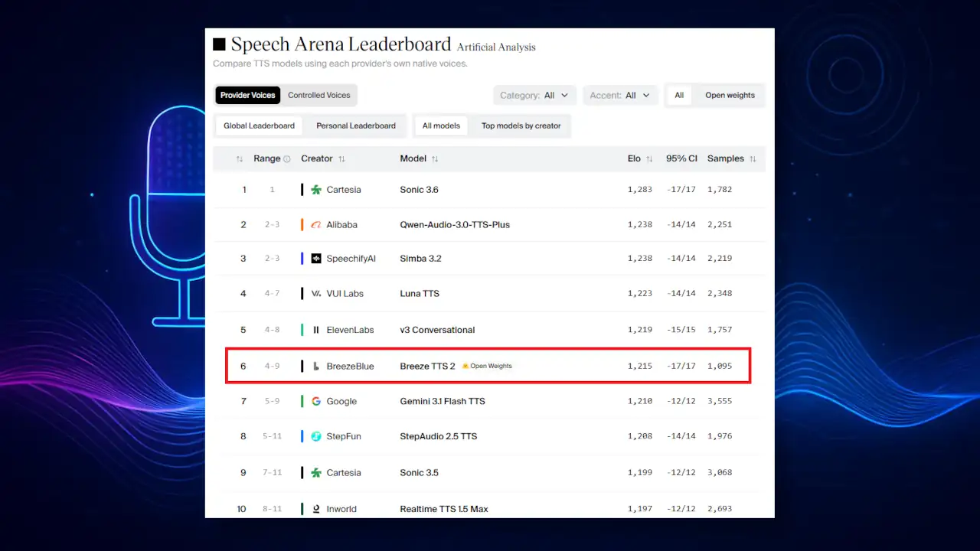Click the samples count 1,095
The width and height of the screenshot is (980, 551).
(x=720, y=367)
